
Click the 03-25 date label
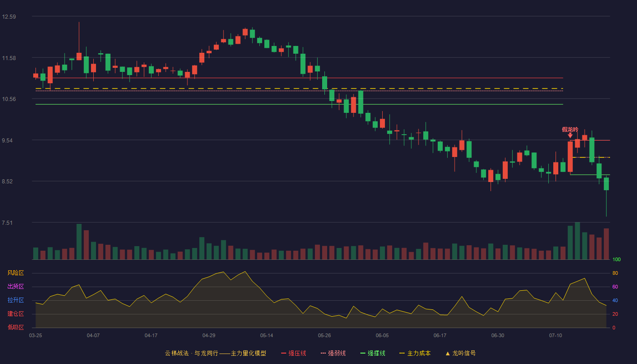(x=35, y=335)
